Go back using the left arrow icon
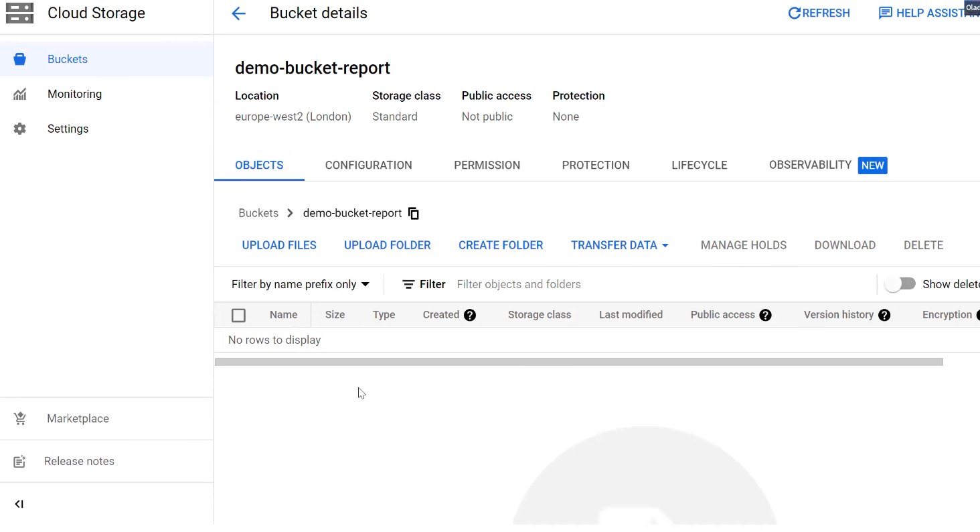 [x=238, y=13]
